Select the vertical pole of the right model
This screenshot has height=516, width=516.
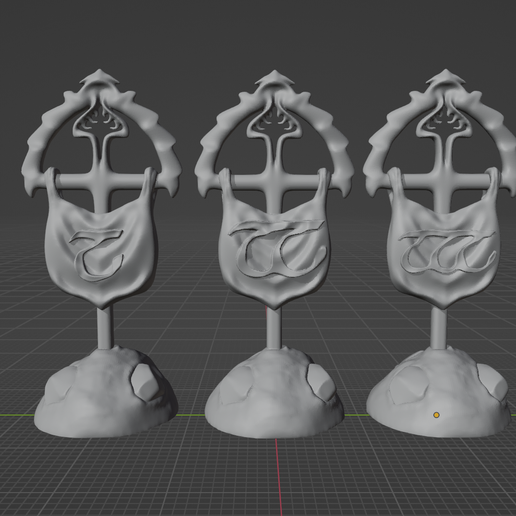(440, 328)
